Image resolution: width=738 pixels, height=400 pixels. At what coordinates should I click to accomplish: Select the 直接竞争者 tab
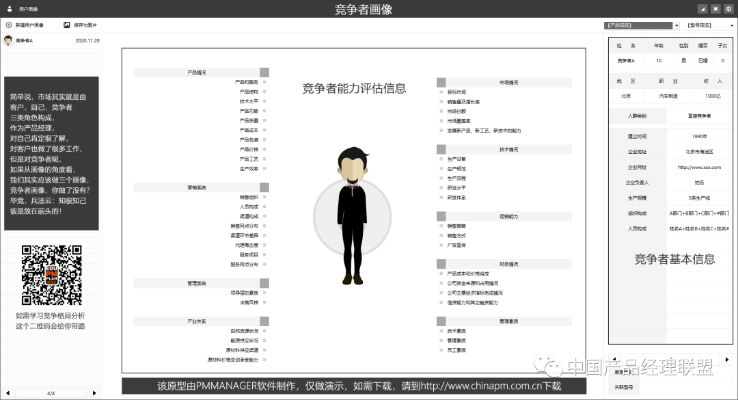pos(698,116)
